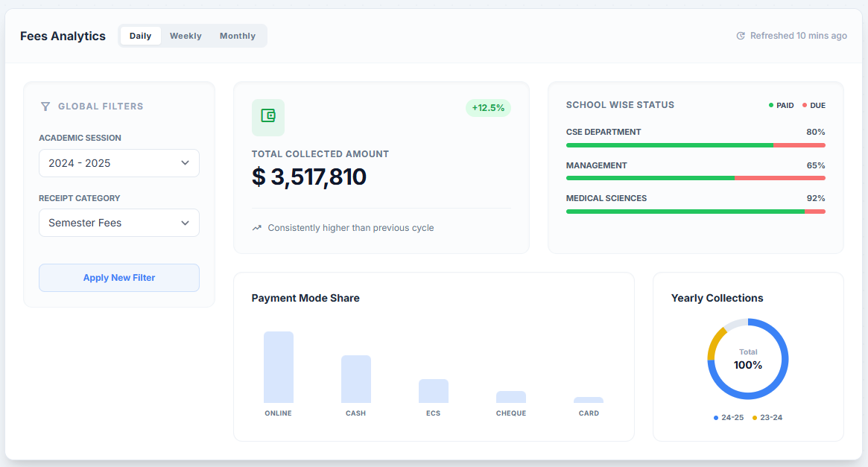Click the refresh icon near Refreshed text
The image size is (868, 467).
pos(741,36)
